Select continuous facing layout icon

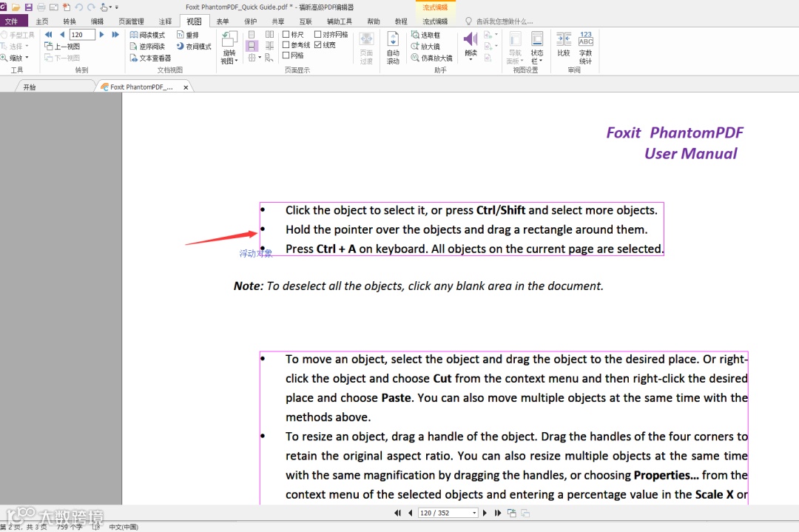coord(269,46)
